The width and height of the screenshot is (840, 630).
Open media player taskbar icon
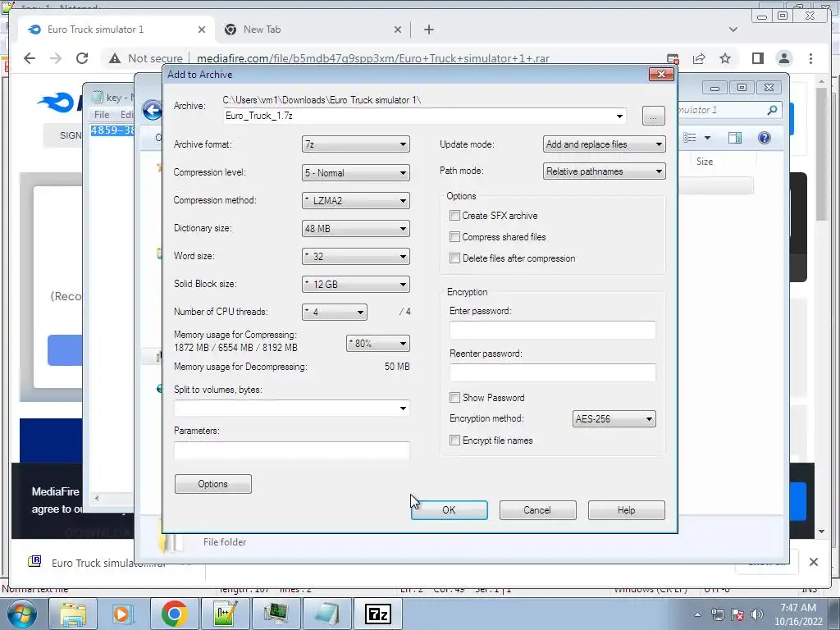pos(122,614)
